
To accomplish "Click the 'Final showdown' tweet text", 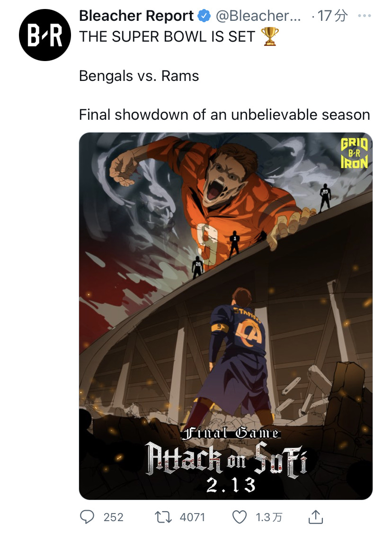I will tap(224, 115).
